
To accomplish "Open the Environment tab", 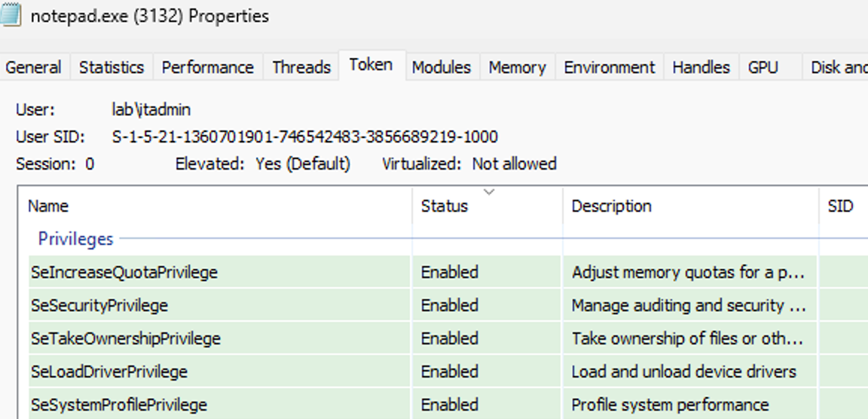I will tap(609, 68).
